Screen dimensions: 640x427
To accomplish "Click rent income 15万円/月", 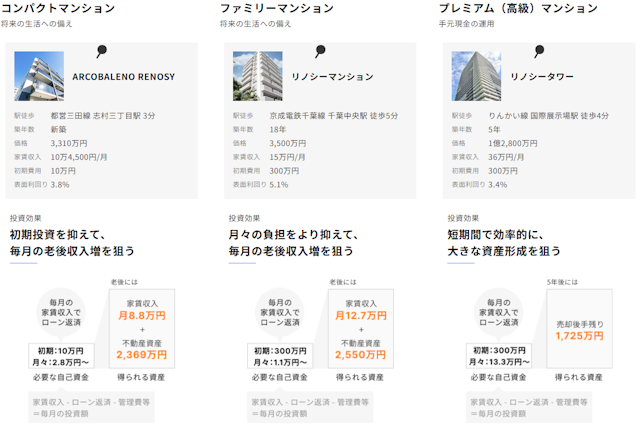I will coord(287,157).
